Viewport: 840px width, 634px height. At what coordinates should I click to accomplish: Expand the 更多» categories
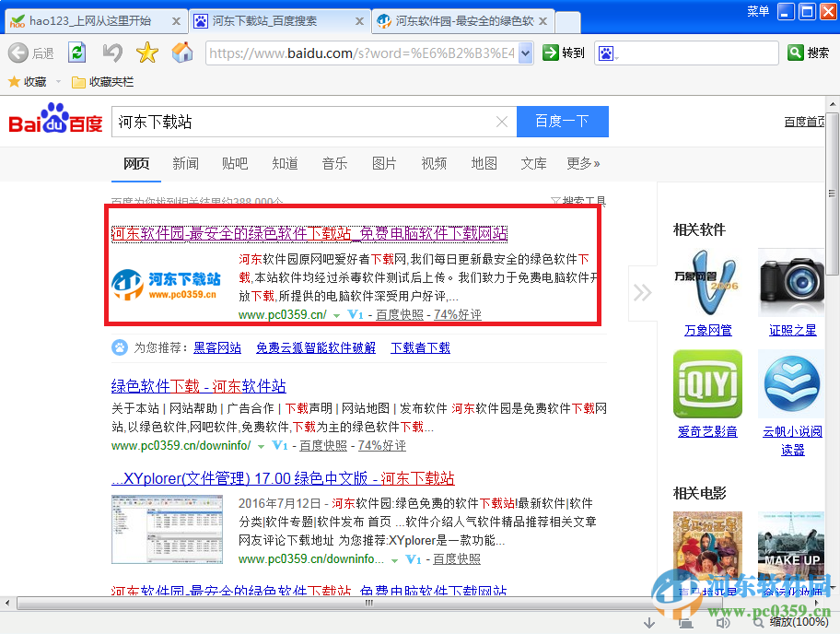coord(583,163)
